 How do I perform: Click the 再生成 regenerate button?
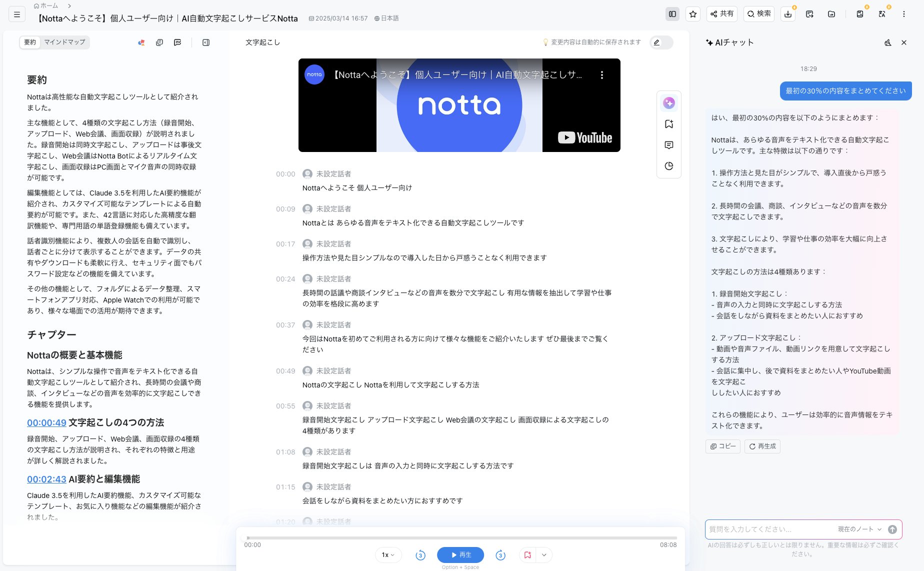click(x=762, y=446)
